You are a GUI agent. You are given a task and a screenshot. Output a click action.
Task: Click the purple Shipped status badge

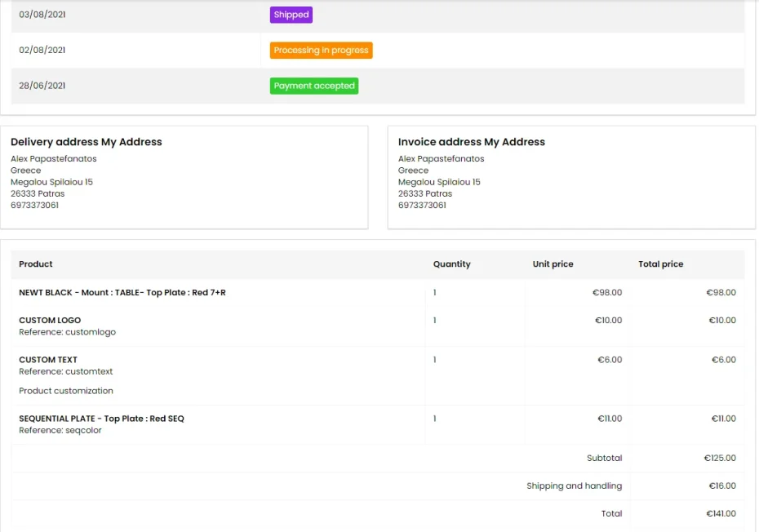(x=291, y=15)
